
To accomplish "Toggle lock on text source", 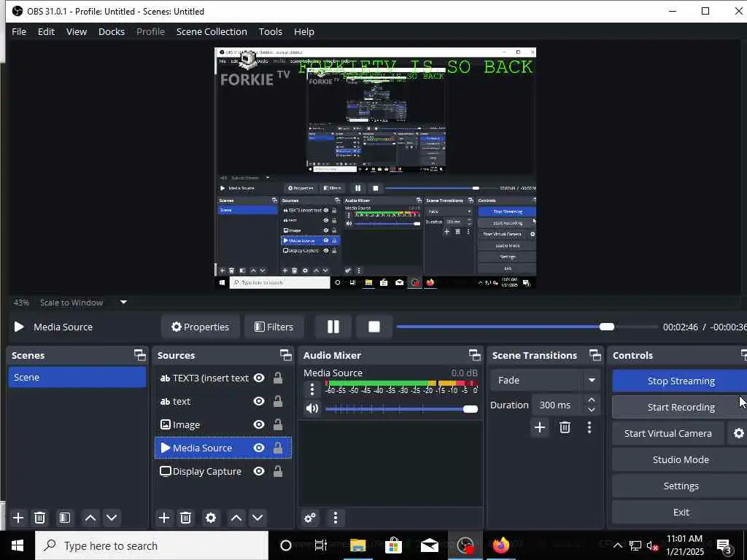I will pyautogui.click(x=278, y=402).
